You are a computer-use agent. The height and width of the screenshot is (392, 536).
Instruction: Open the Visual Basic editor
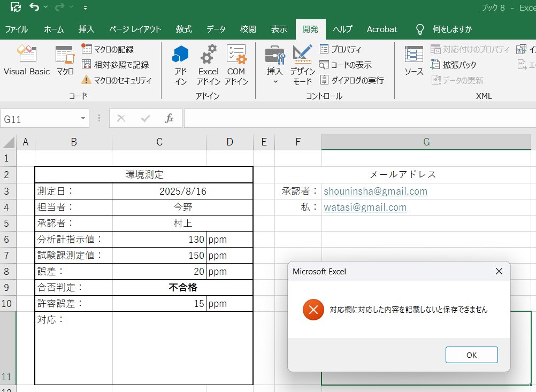[x=27, y=60]
